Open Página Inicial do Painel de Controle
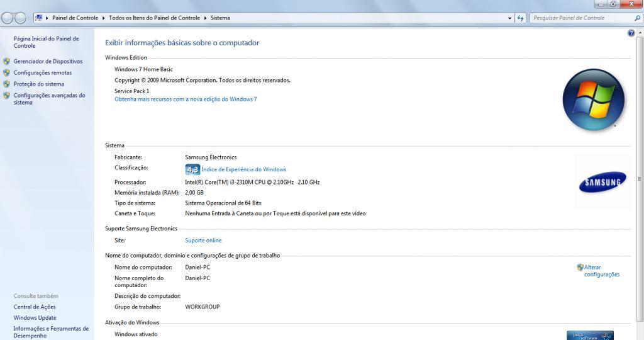This screenshot has width=644, height=340. pos(46,42)
